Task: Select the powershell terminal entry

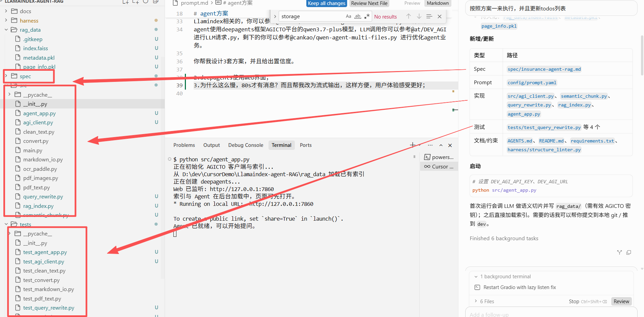Action: click(439, 157)
